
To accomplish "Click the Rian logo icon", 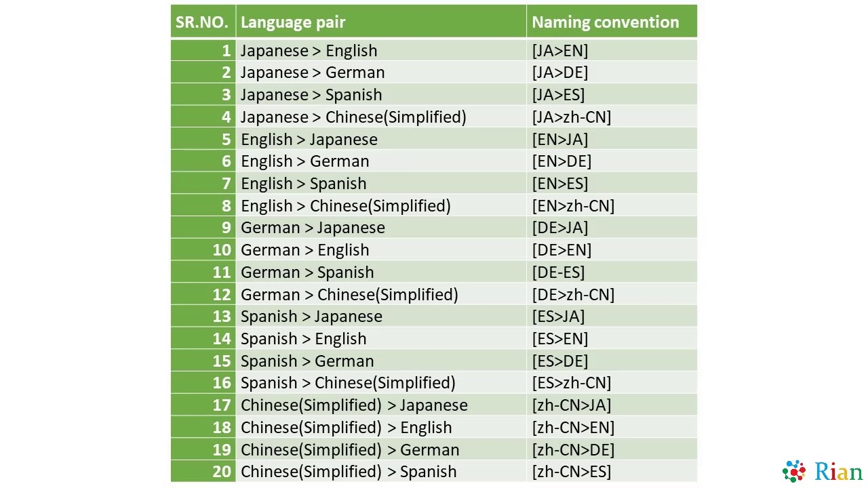I will click(x=794, y=471).
